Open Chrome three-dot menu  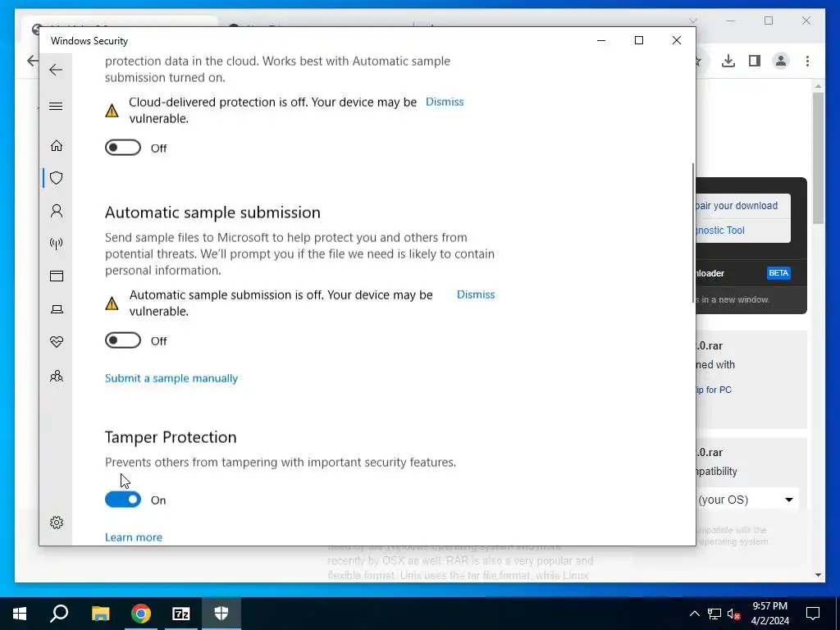tap(807, 61)
